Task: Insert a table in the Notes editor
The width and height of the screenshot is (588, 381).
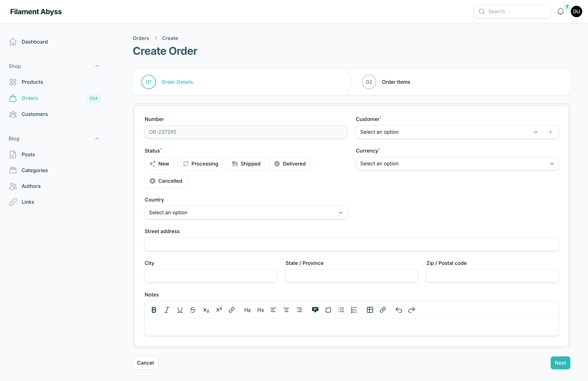Action: pyautogui.click(x=370, y=310)
